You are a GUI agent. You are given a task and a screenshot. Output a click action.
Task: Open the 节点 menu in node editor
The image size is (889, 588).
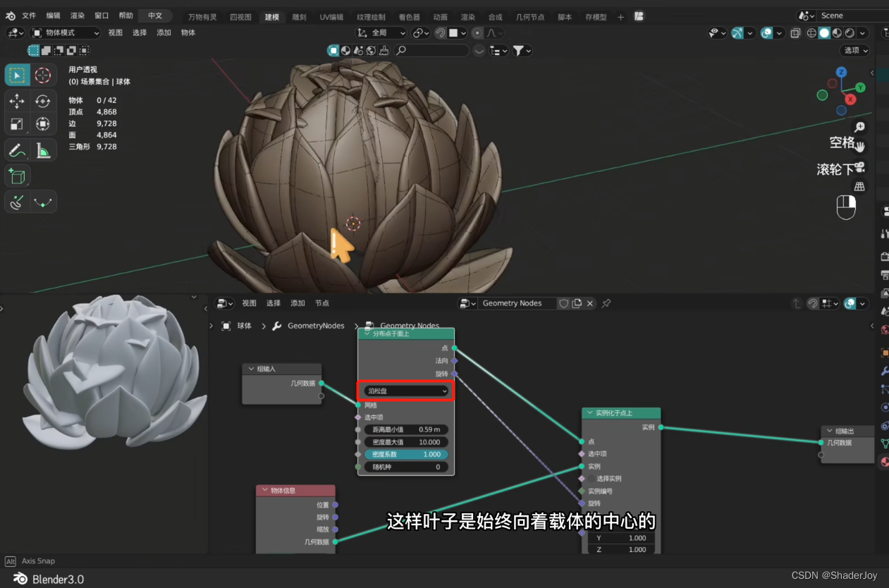click(322, 302)
